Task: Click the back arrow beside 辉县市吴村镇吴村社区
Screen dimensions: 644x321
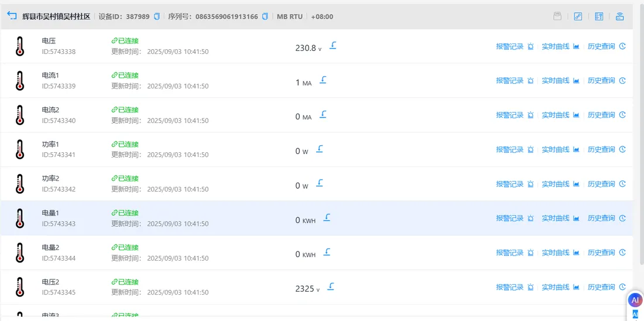Action: 12,16
